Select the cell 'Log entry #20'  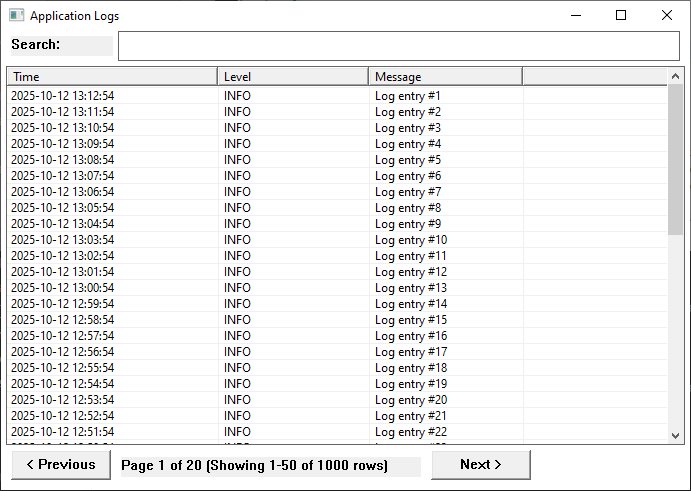click(x=411, y=400)
